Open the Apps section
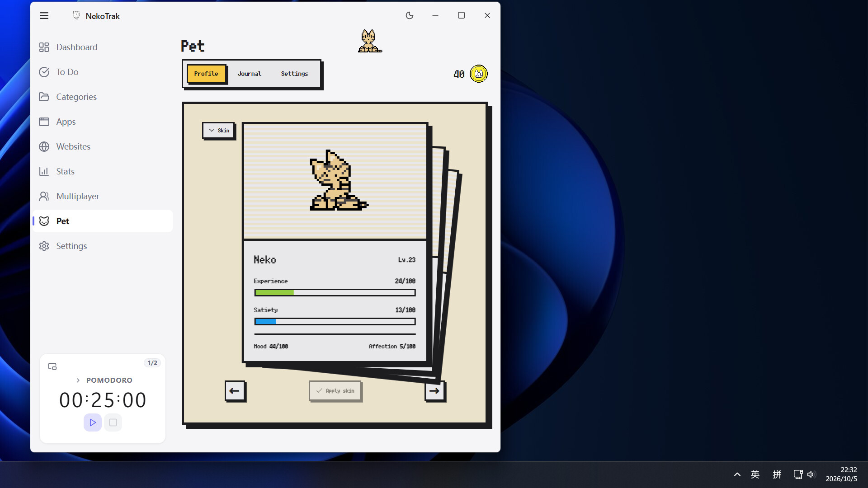Screen dimensions: 868x488 [103, 122]
